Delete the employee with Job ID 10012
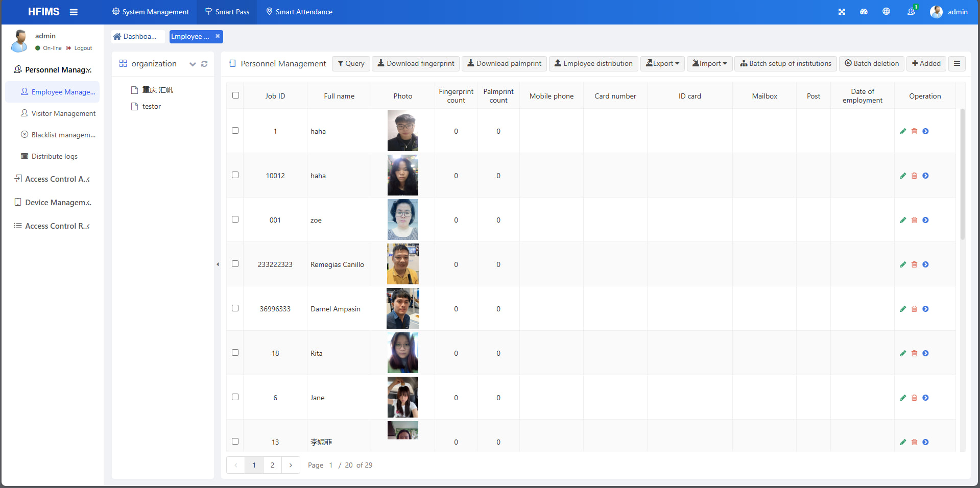This screenshot has width=980, height=488. click(x=914, y=176)
